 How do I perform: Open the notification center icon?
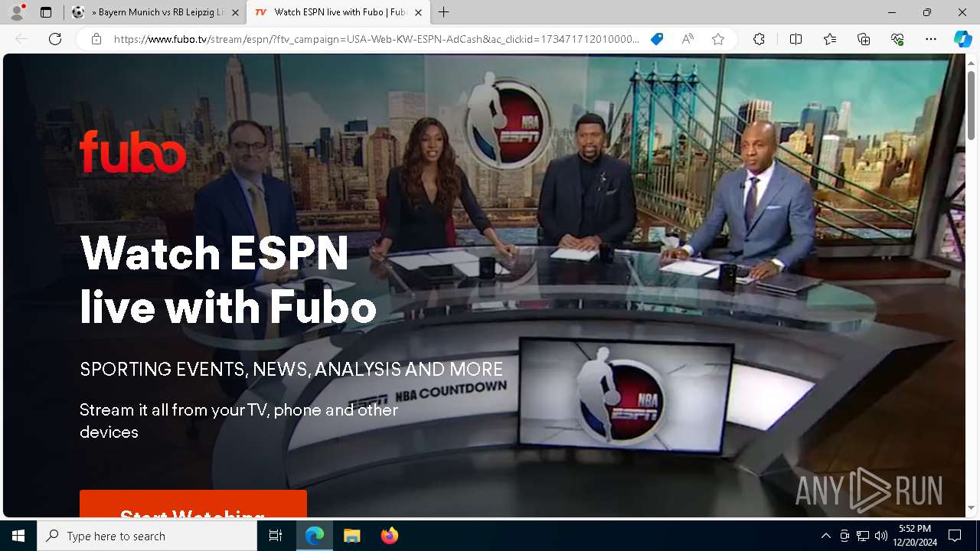pyautogui.click(x=955, y=536)
